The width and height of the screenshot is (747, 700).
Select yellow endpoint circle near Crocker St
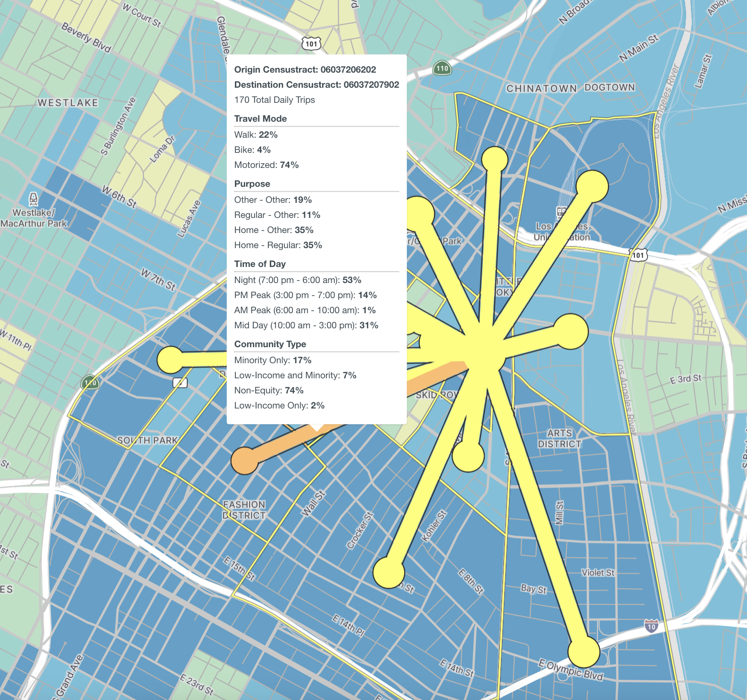389,572
